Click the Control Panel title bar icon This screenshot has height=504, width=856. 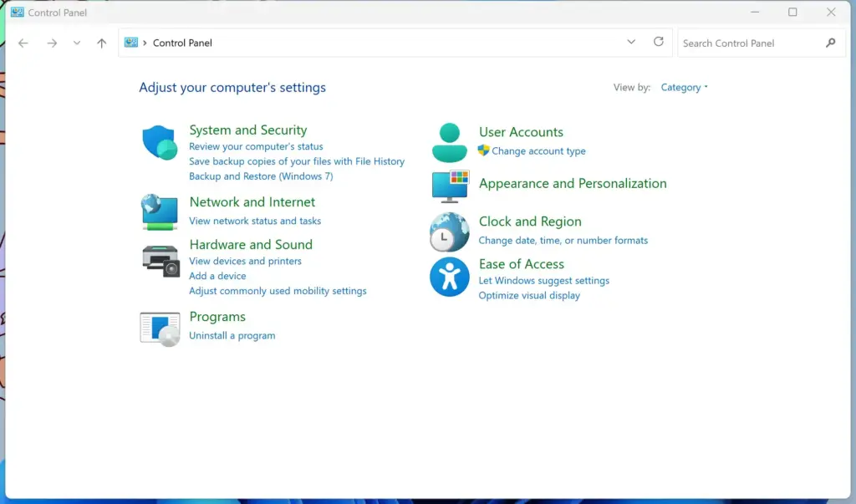[18, 12]
